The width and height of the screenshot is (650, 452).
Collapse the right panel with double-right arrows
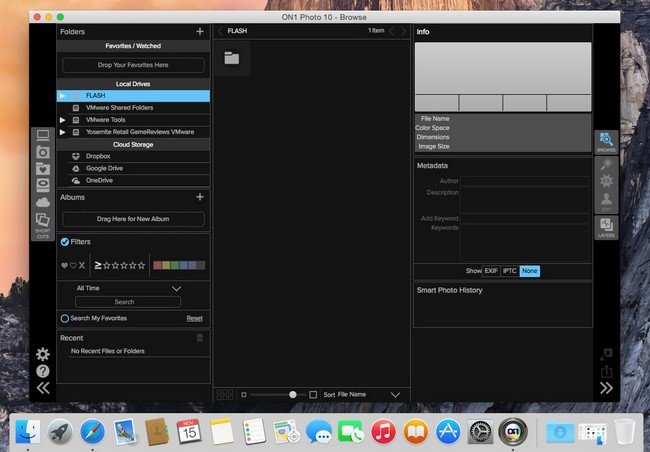pyautogui.click(x=606, y=388)
